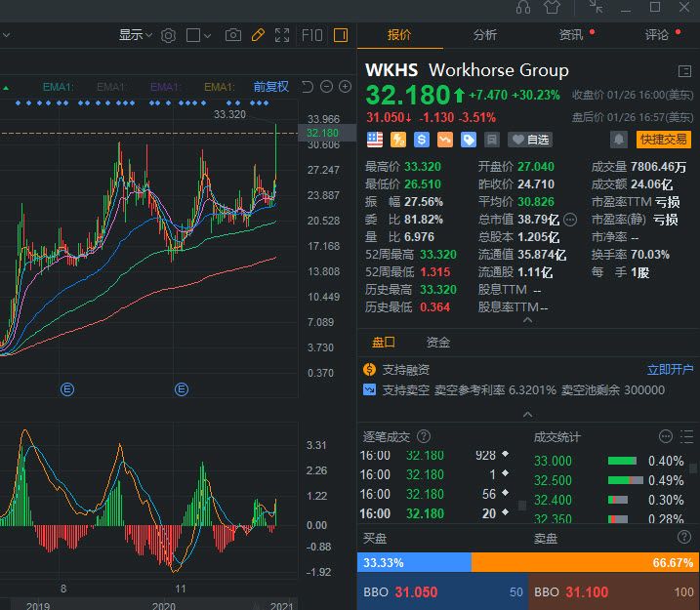Click the blue dollar margin icon
Screen dimensions: 700x610
[422, 140]
